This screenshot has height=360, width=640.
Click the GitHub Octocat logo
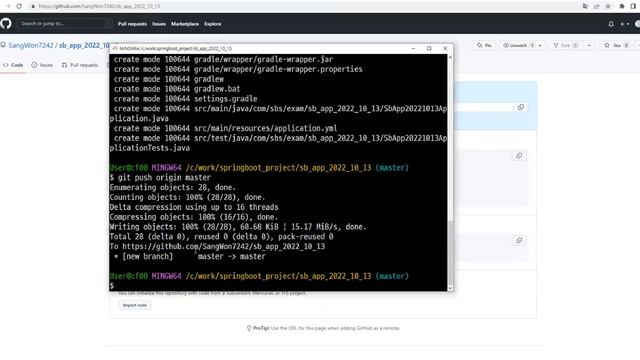pyautogui.click(x=6, y=24)
